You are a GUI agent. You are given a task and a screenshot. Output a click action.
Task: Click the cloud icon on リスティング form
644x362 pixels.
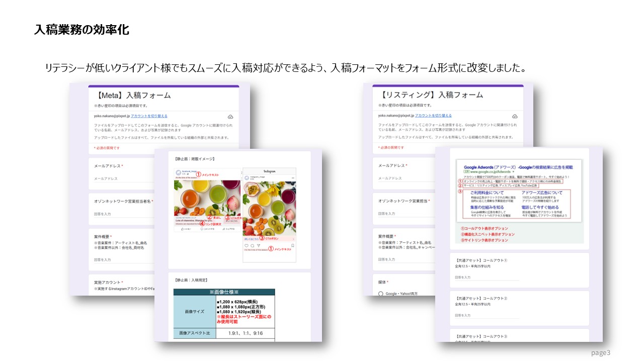pyautogui.click(x=515, y=116)
